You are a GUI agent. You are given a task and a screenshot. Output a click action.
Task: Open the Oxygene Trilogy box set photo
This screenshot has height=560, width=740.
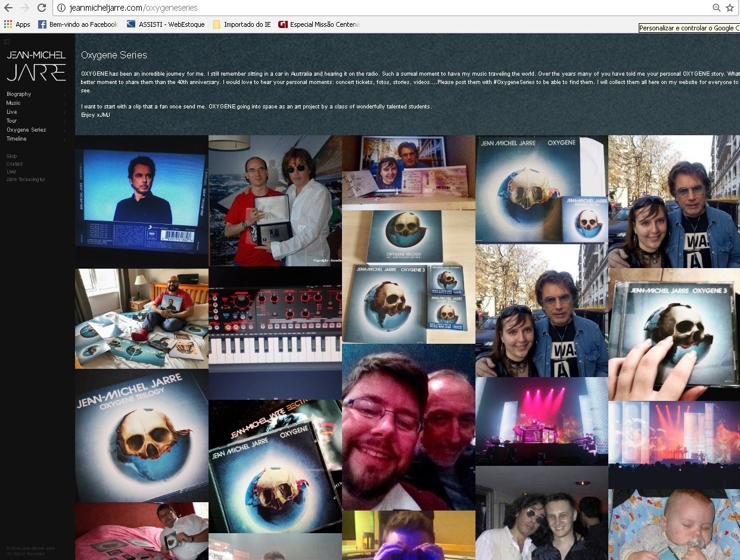click(409, 277)
